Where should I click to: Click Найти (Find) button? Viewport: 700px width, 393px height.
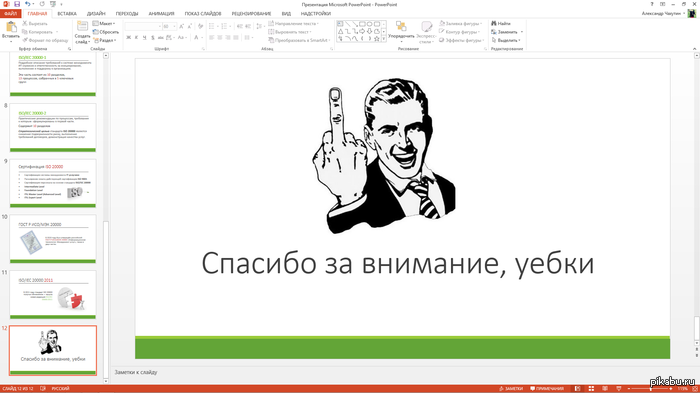(x=501, y=23)
